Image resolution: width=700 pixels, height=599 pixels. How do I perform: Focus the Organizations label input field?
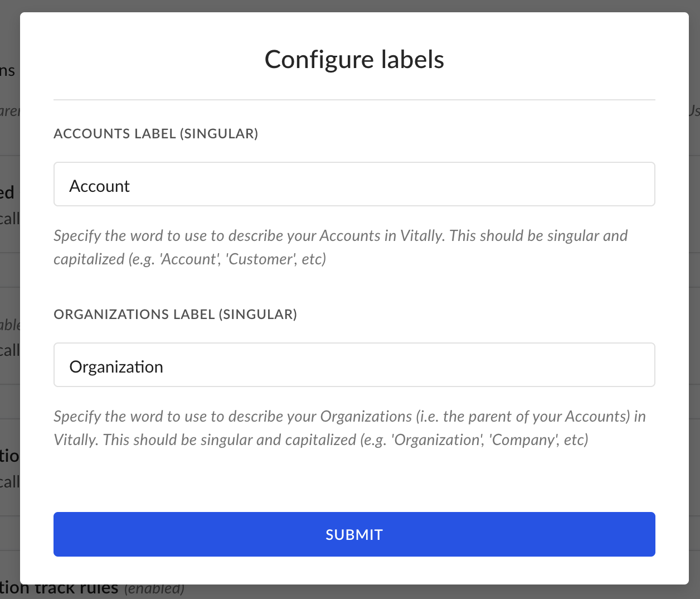click(x=354, y=365)
